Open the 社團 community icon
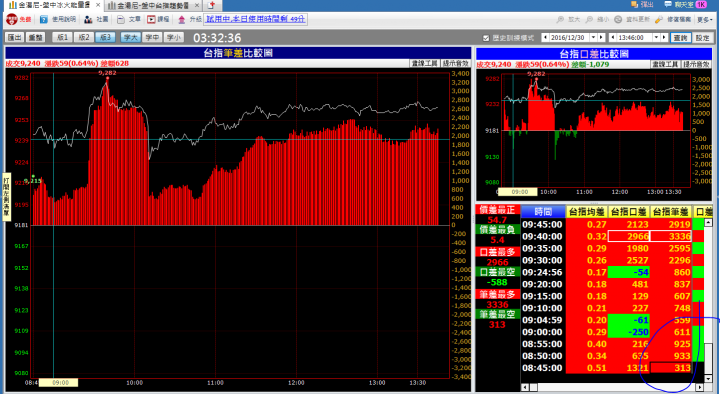 pos(88,19)
